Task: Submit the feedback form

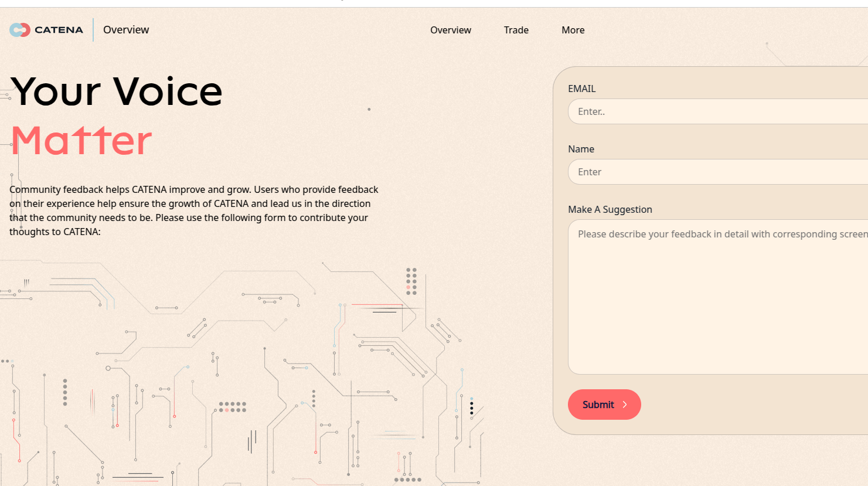Action: click(x=604, y=405)
